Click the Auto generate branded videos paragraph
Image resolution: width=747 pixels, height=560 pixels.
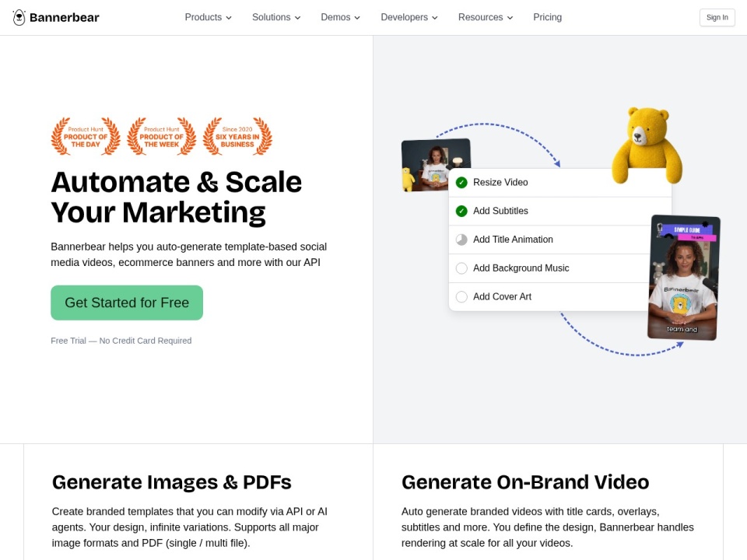(x=547, y=527)
